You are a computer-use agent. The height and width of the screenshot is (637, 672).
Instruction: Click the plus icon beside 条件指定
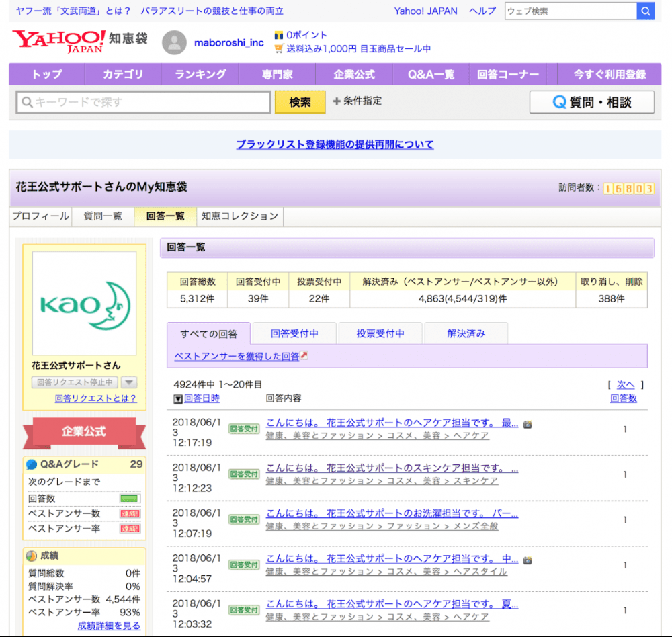pyautogui.click(x=337, y=101)
